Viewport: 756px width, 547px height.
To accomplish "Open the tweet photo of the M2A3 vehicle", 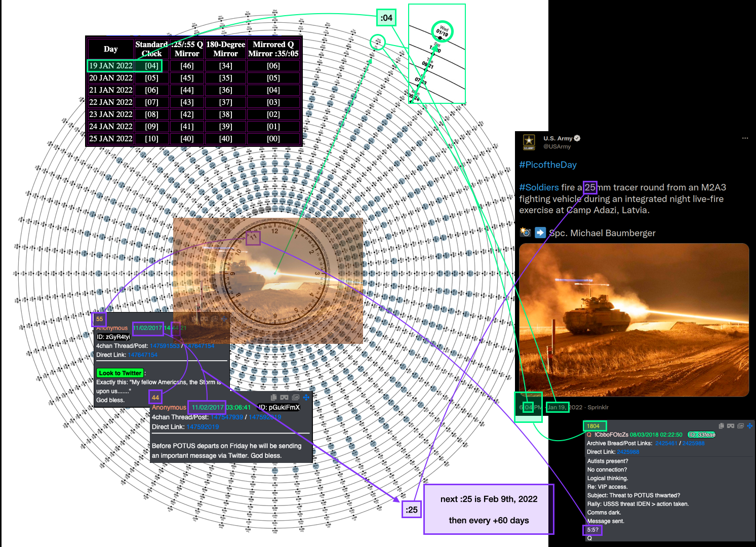I will click(x=634, y=320).
